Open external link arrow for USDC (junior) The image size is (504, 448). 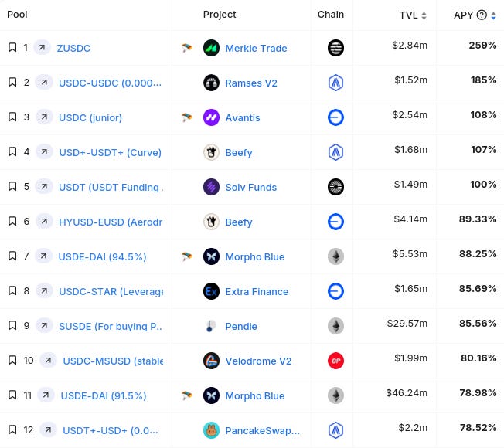(x=44, y=117)
